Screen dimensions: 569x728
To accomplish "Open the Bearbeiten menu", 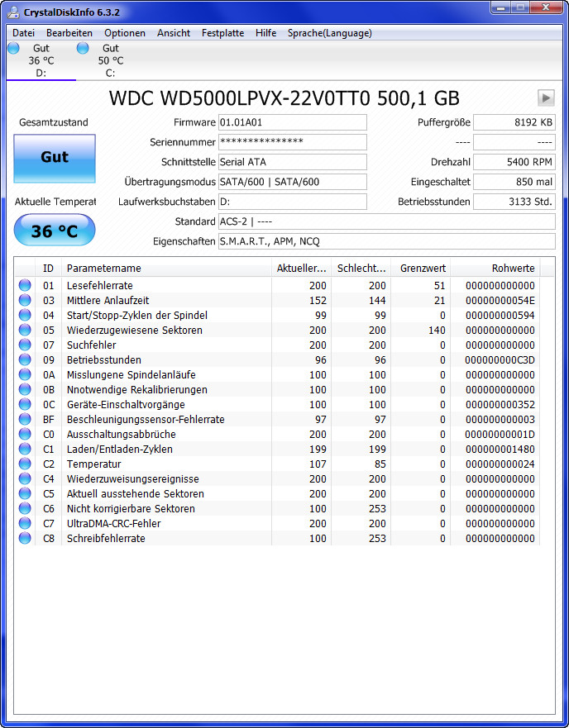I will click(69, 33).
